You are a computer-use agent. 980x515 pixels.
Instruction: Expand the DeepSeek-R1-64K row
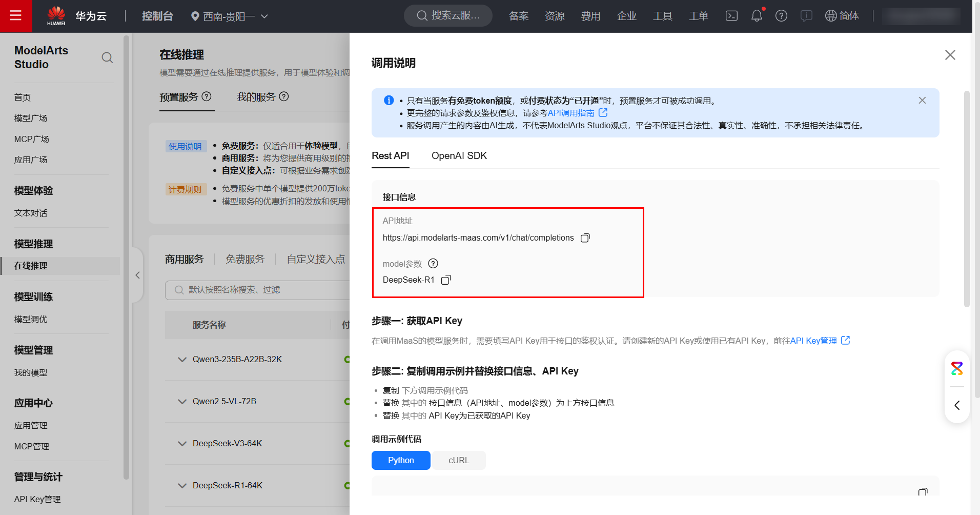182,486
